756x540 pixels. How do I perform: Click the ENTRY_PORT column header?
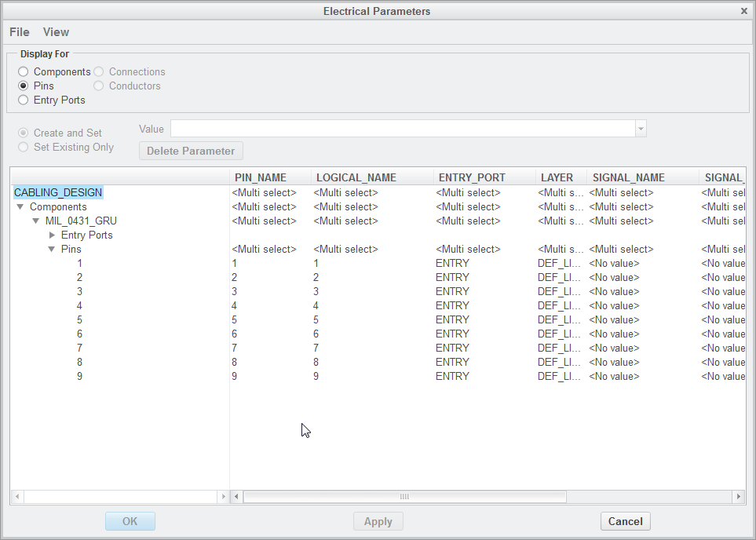(484, 177)
